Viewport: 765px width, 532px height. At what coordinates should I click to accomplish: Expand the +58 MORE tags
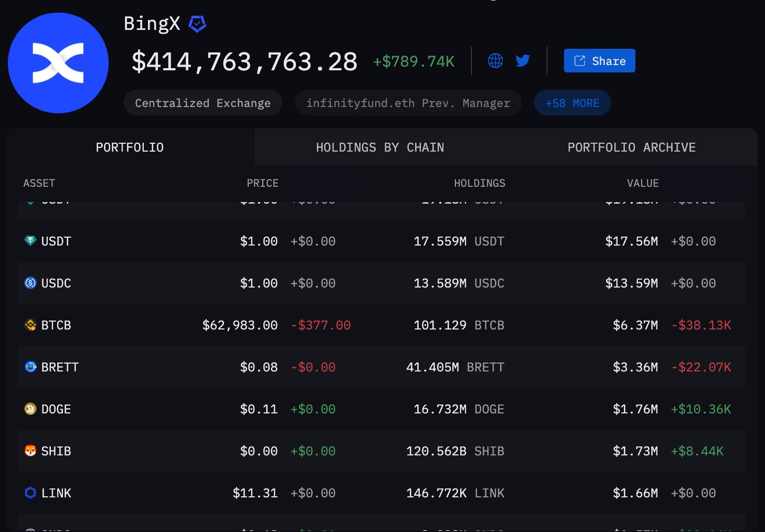[x=572, y=102]
